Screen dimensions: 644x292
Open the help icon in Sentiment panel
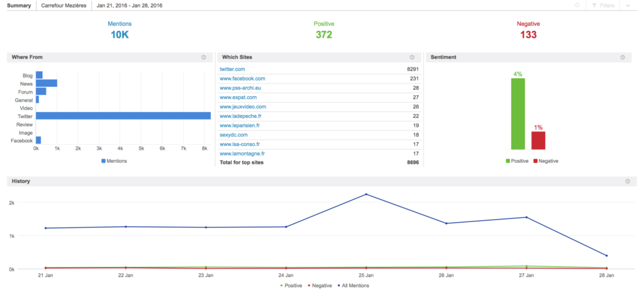click(622, 57)
